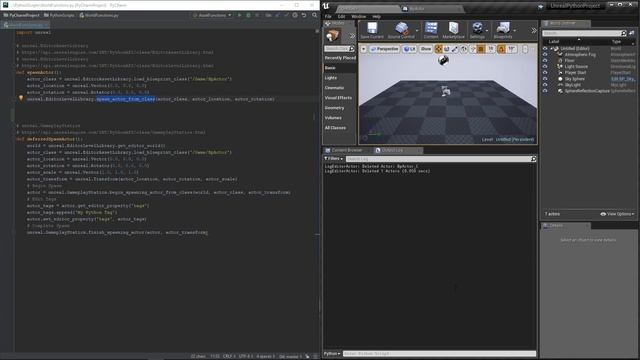Collapse the Untitled (Editor) world tree
This screenshot has height=360, width=640.
(551, 49)
